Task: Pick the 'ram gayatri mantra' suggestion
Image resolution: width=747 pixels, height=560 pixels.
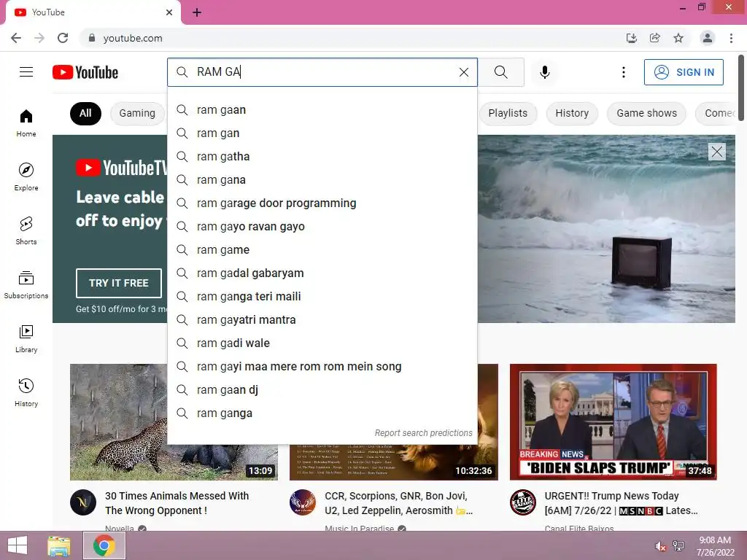Action: click(322, 320)
